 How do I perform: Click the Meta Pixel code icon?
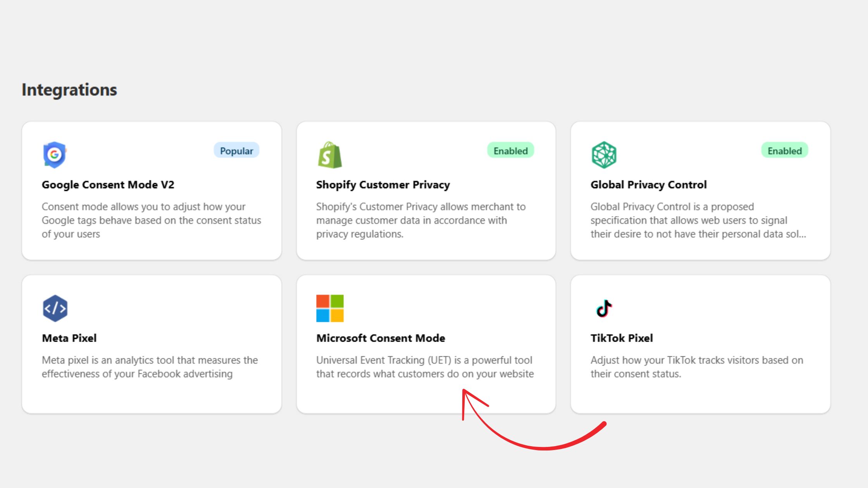(x=55, y=308)
